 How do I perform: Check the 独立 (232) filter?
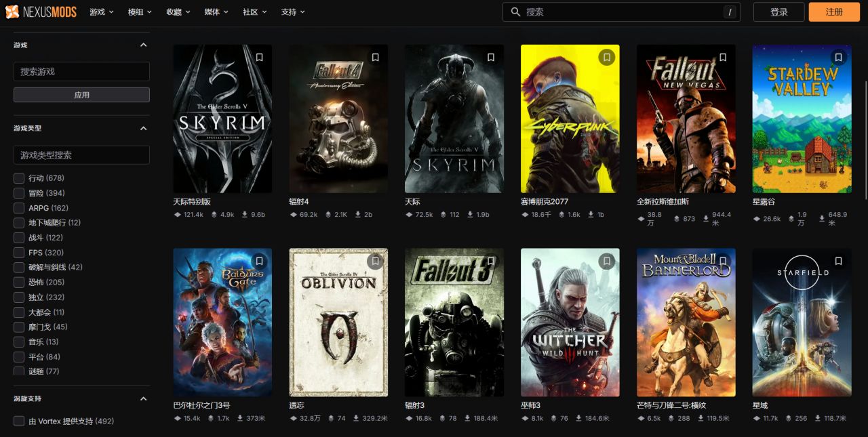tap(19, 297)
